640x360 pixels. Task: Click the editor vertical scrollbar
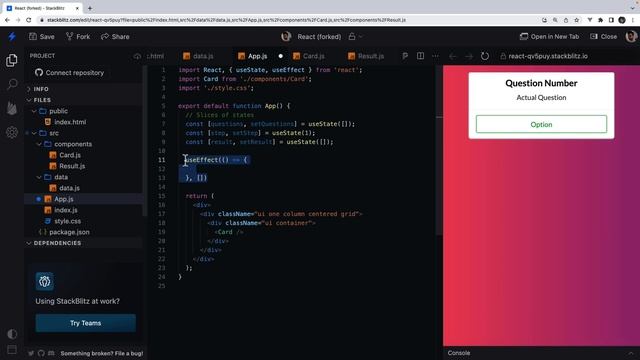coord(439,151)
